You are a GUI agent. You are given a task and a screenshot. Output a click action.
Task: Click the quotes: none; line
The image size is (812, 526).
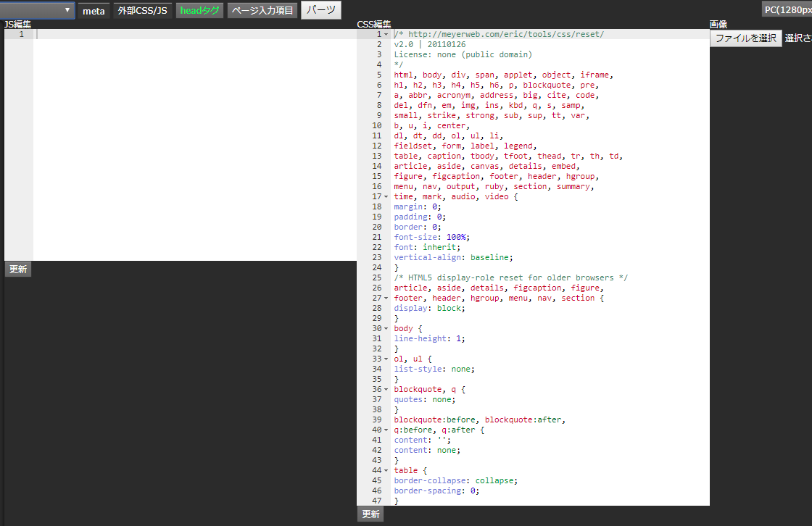(425, 400)
